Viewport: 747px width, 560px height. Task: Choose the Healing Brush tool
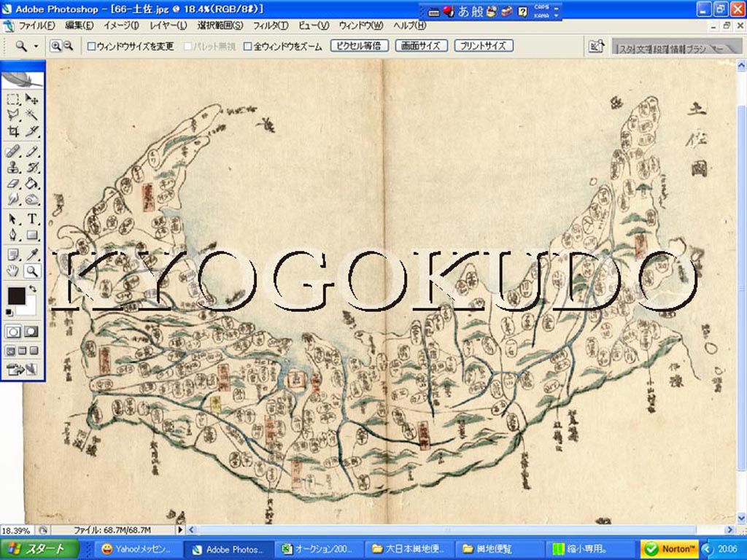13,152
